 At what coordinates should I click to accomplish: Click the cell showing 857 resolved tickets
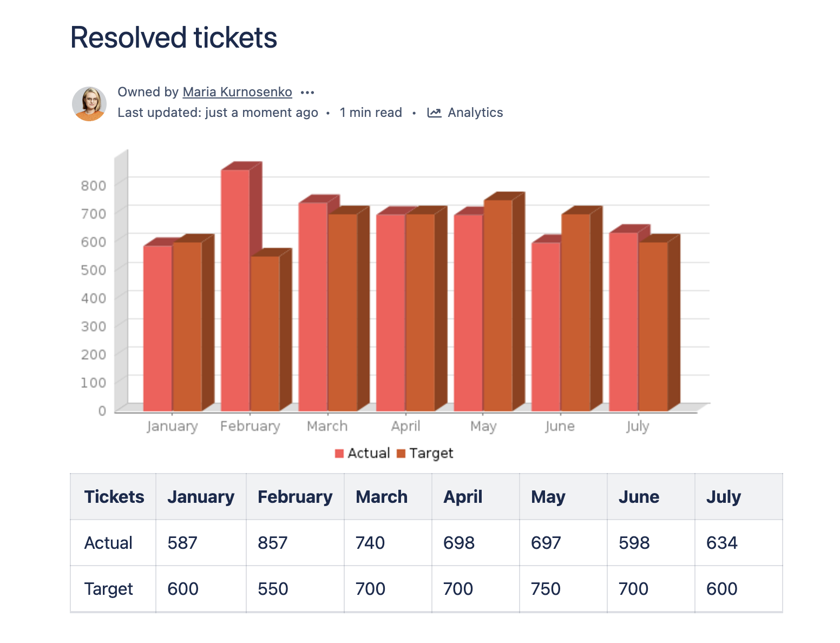click(x=272, y=543)
